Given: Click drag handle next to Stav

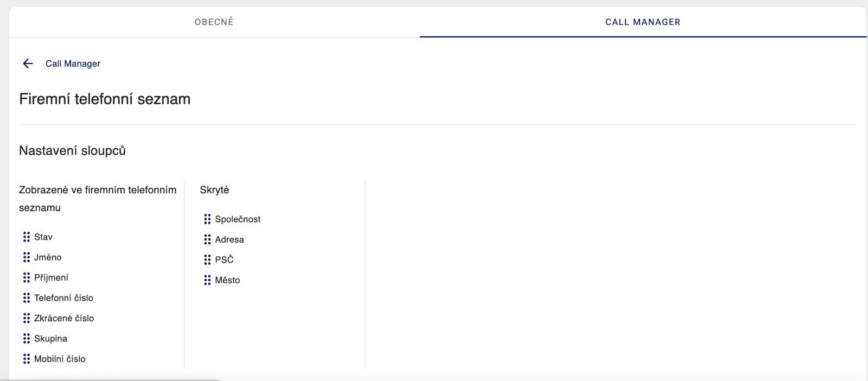Looking at the screenshot, I should coord(27,237).
